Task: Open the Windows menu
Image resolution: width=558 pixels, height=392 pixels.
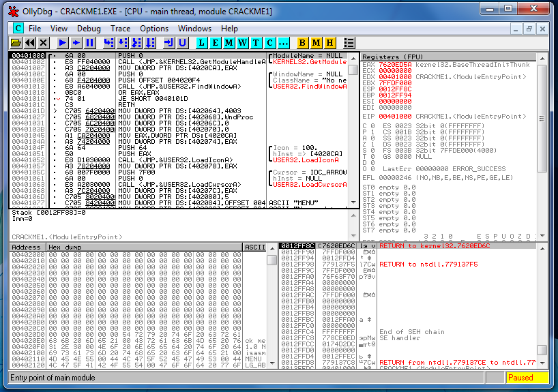Action: [194, 29]
